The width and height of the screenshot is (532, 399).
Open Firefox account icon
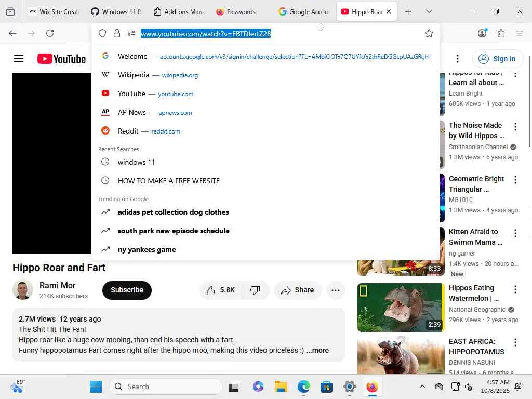point(482,33)
